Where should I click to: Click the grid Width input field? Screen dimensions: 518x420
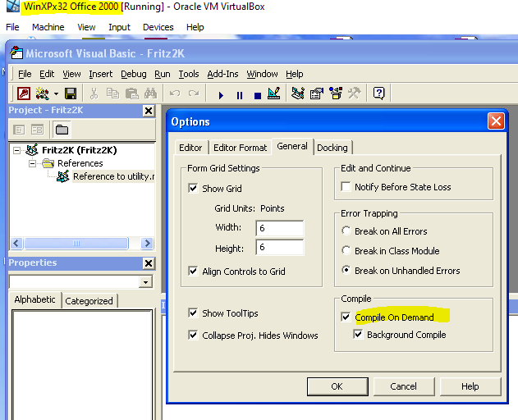click(280, 228)
